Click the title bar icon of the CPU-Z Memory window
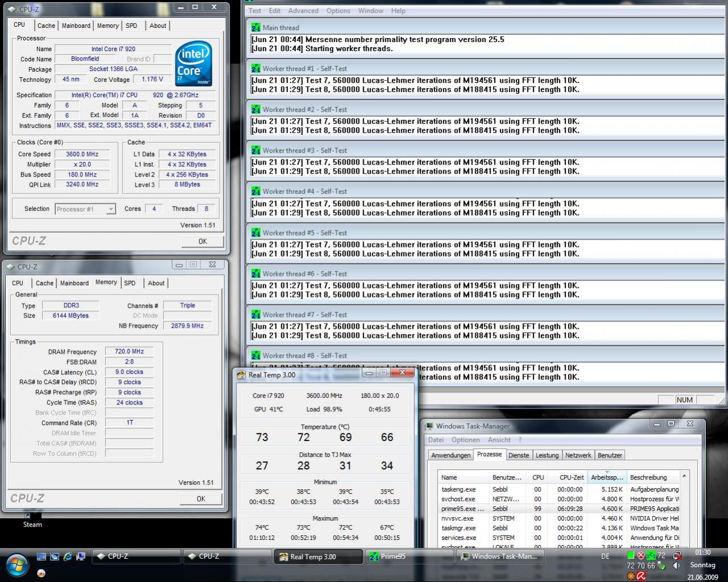728x582 pixels. click(x=11, y=266)
